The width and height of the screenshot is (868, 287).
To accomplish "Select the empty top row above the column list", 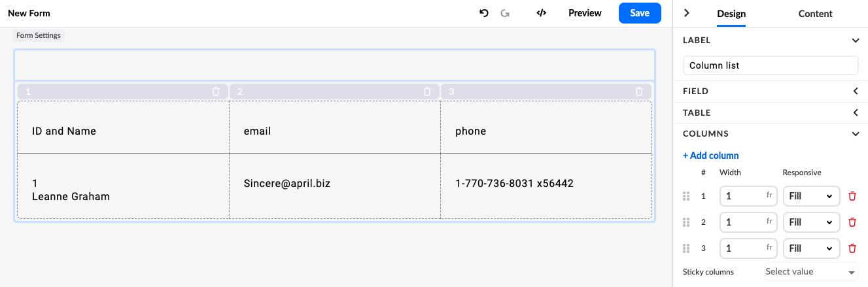I will 334,65.
